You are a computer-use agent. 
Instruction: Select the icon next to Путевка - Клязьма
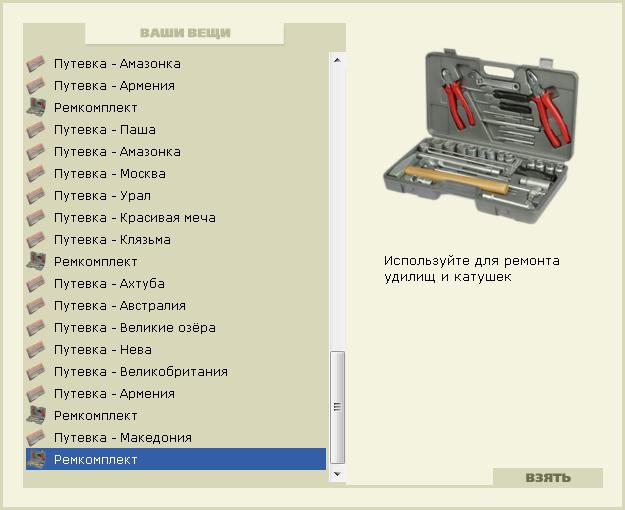tap(36, 240)
